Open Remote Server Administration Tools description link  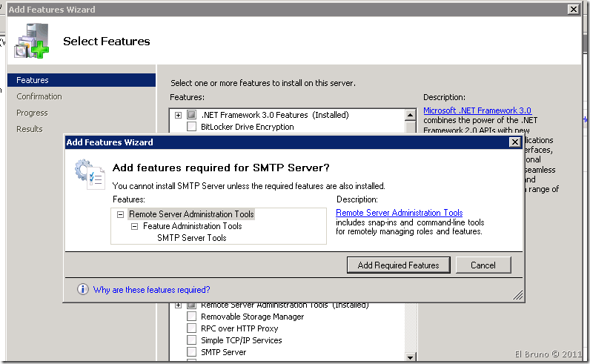click(400, 212)
